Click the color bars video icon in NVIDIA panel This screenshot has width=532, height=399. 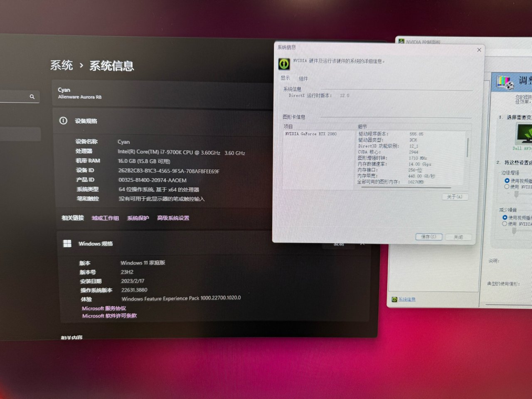pos(505,81)
